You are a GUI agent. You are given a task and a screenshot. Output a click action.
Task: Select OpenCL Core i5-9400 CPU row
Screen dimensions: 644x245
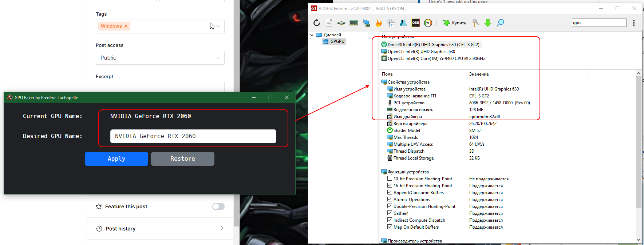pyautogui.click(x=433, y=59)
